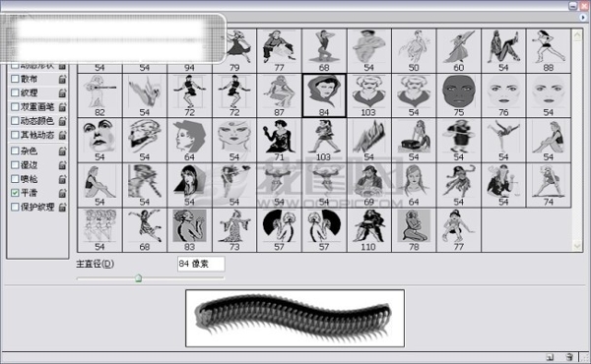This screenshot has width=591, height=364.
Task: Click the 84 像素 diameter input field
Action: click(201, 264)
